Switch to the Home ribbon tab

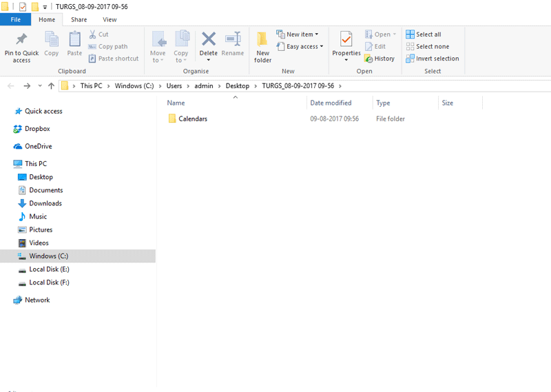pos(47,20)
